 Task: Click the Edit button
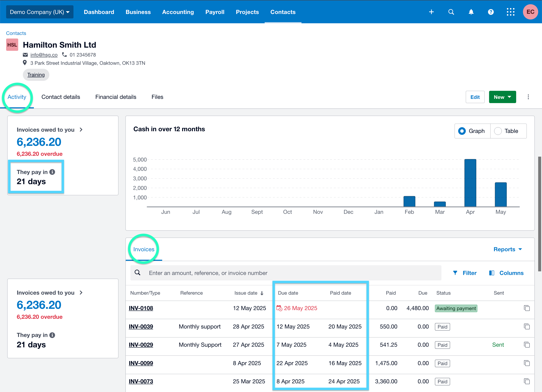click(x=475, y=97)
